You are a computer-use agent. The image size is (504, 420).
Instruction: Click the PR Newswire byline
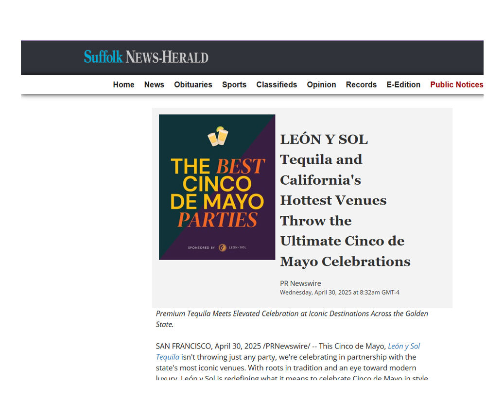300,283
